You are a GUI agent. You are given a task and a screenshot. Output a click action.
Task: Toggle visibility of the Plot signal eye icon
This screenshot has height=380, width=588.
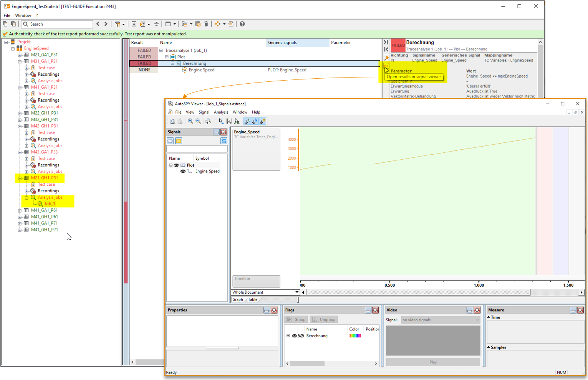pyautogui.click(x=176, y=165)
